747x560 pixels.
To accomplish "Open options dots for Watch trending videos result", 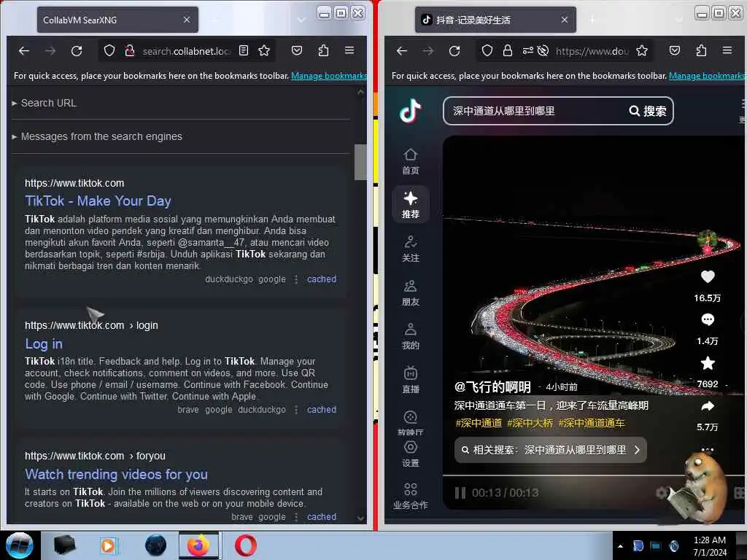I will (296, 517).
